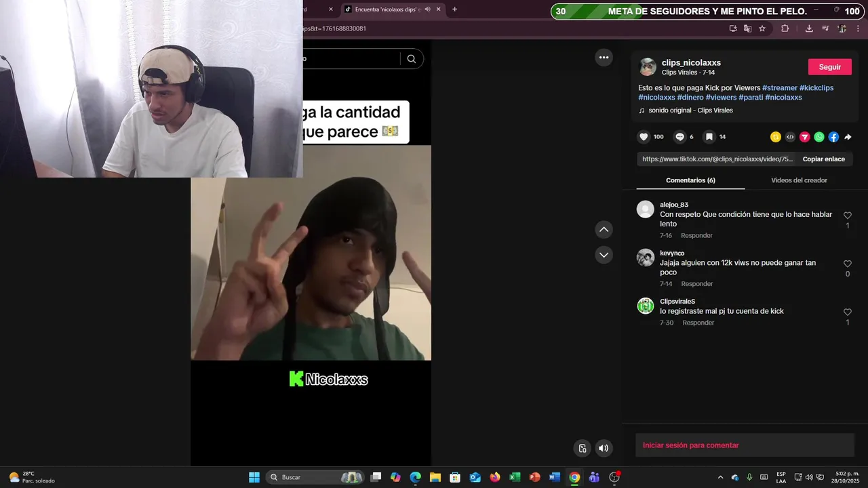This screenshot has width=868, height=488.
Task: Click the video link URL field
Action: (x=717, y=159)
